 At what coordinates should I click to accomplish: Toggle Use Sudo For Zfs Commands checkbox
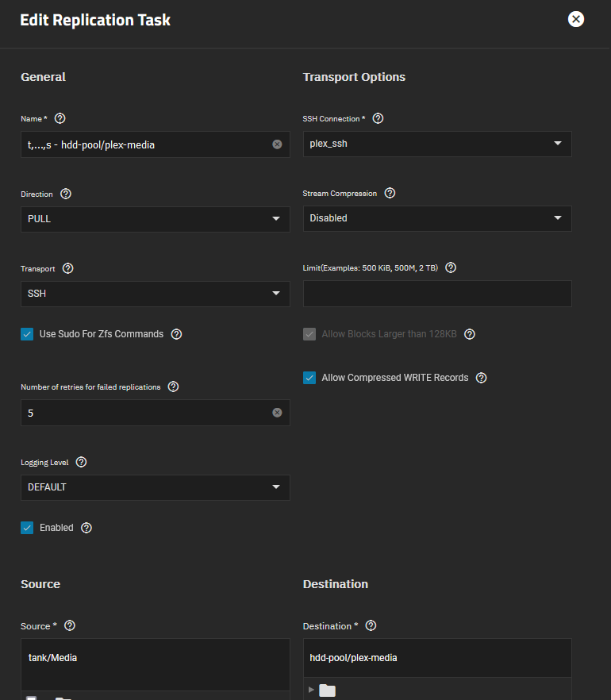point(27,334)
